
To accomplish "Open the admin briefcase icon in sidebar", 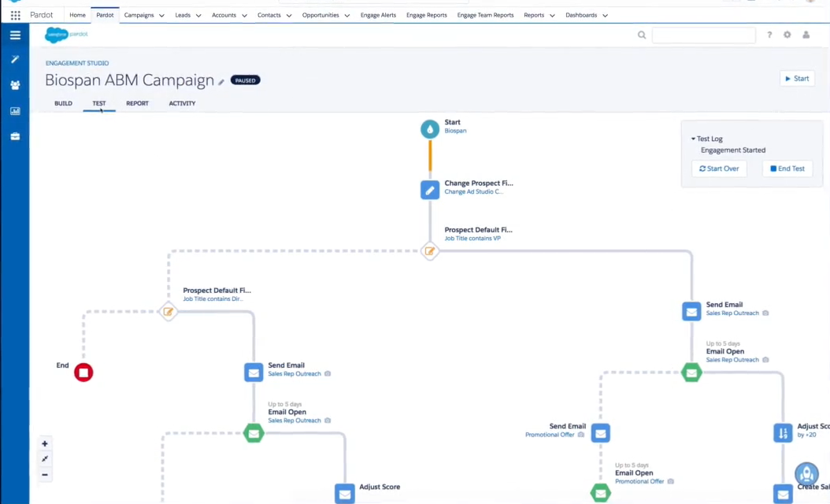I will (x=15, y=136).
